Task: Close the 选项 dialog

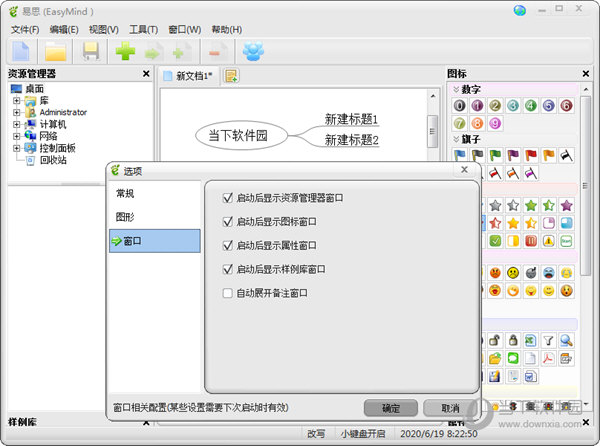Action: click(x=464, y=170)
